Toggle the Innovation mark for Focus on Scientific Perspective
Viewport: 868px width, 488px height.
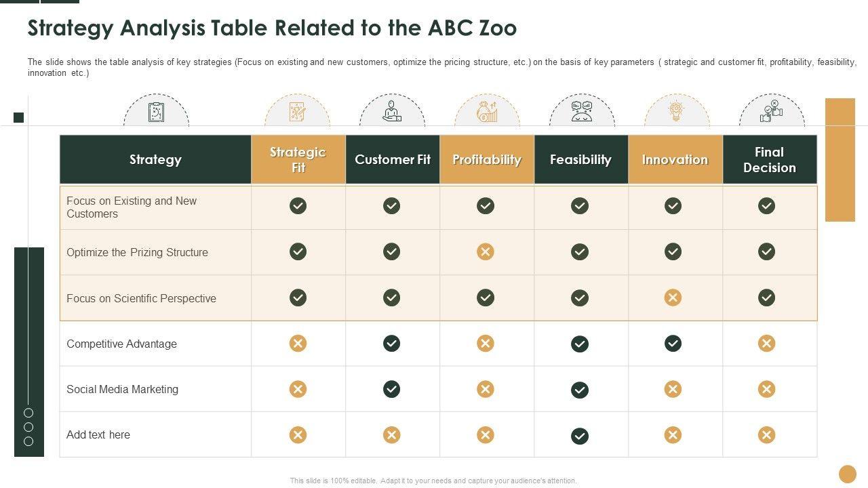(673, 298)
